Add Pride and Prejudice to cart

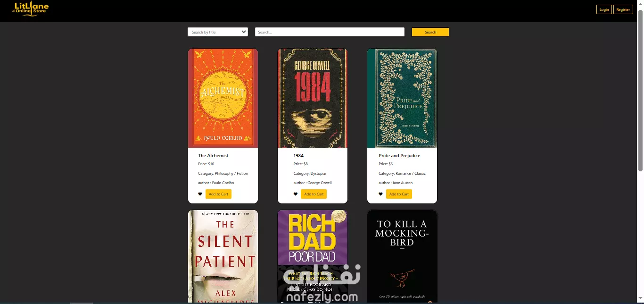[x=399, y=194]
